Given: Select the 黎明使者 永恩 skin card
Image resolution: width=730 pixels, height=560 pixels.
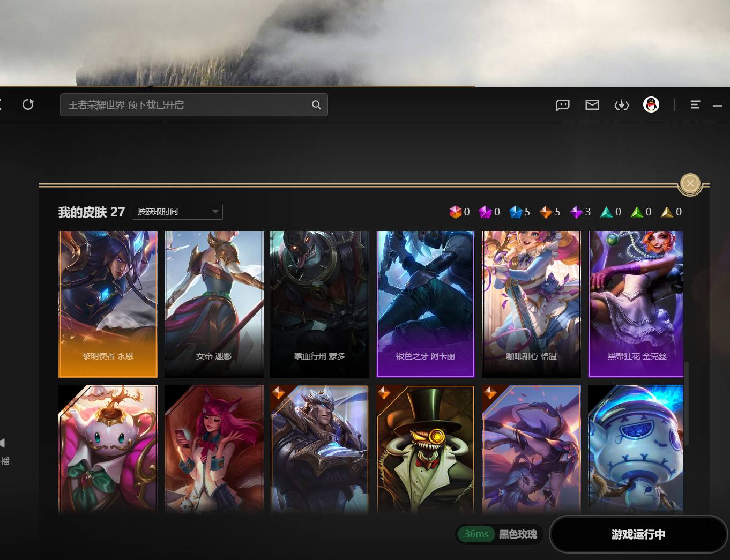Looking at the screenshot, I should pos(108,304).
